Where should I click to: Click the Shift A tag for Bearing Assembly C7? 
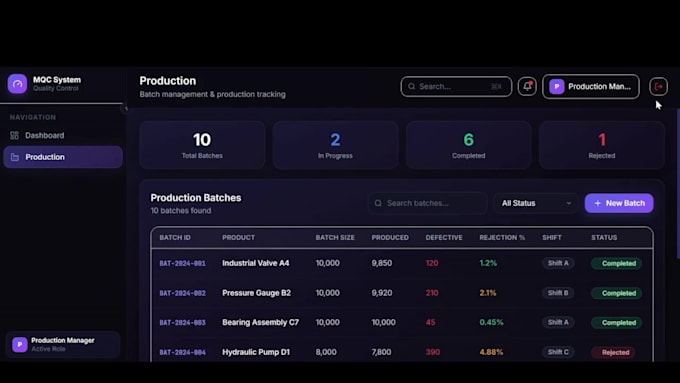coord(558,322)
